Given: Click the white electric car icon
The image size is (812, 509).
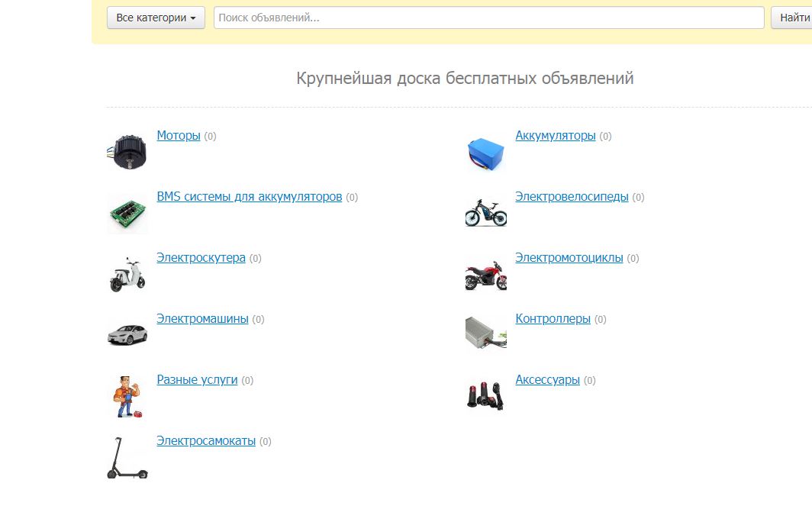Looking at the screenshot, I should [x=127, y=333].
